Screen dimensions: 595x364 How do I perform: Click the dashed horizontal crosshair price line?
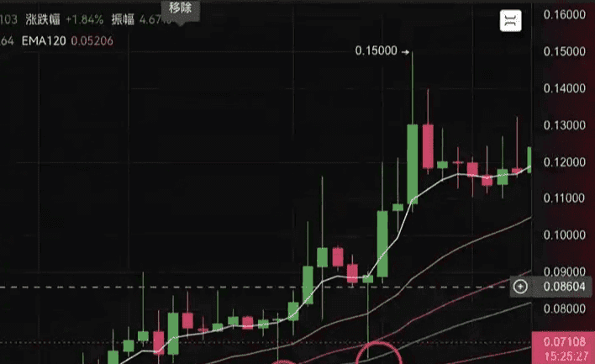[x=255, y=288]
